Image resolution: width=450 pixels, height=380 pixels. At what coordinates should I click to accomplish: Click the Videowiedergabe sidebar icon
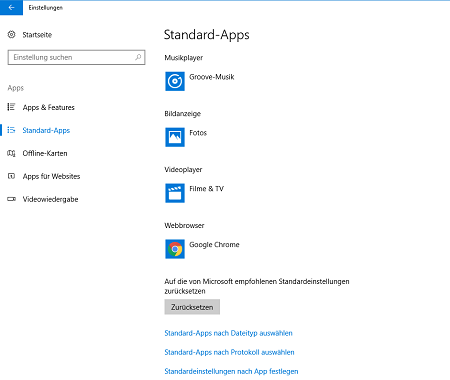(11, 199)
